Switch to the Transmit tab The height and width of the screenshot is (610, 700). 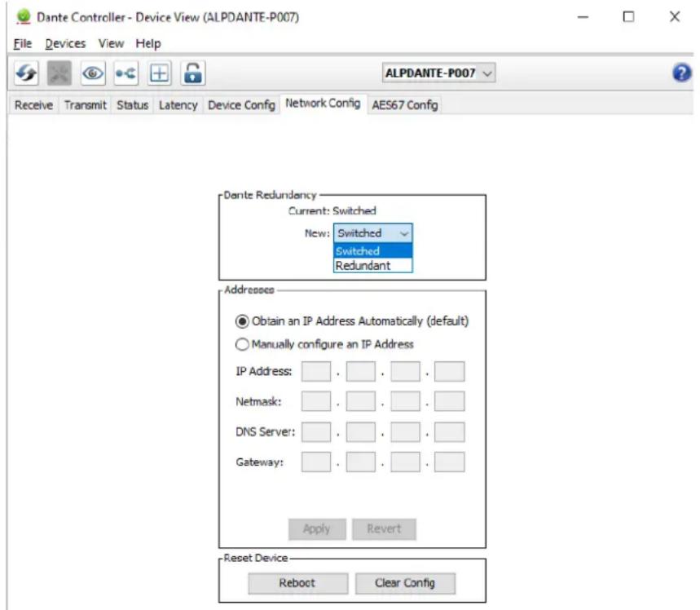pyautogui.click(x=86, y=105)
